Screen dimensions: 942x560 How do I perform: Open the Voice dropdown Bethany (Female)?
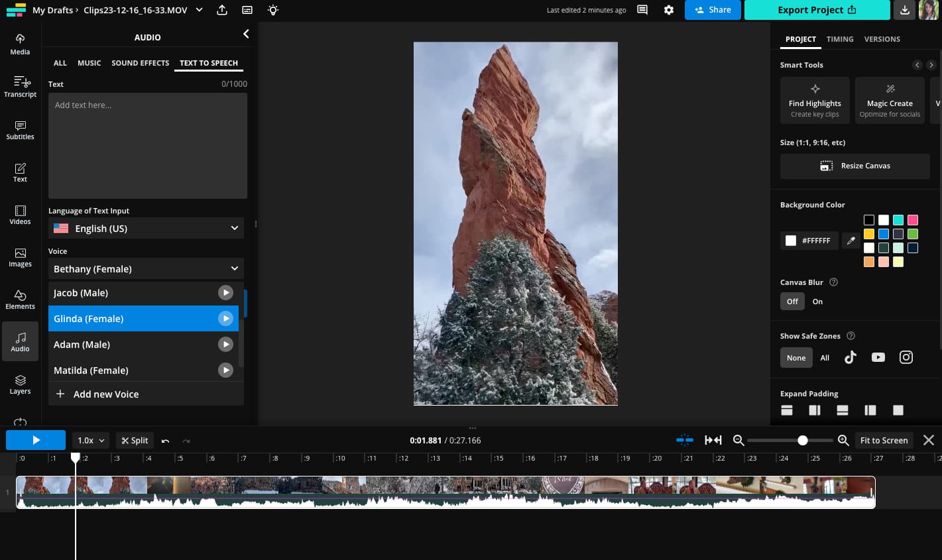(x=146, y=268)
